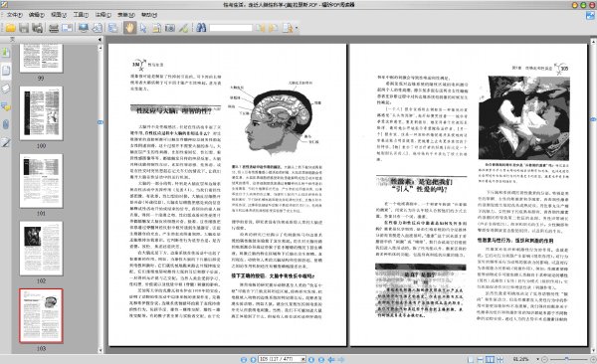Image resolution: width=597 pixels, height=364 pixels.
Task: Click the Print toolbar icon
Action: click(54, 28)
